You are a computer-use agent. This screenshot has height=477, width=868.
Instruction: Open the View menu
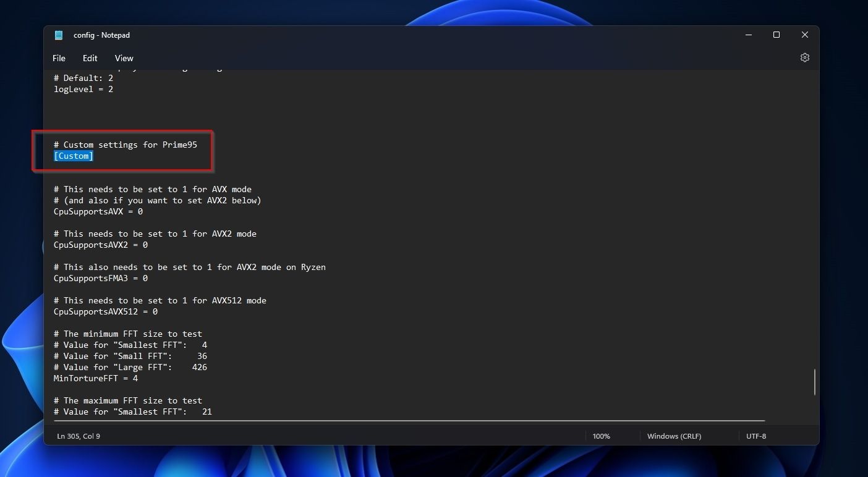[x=124, y=58]
